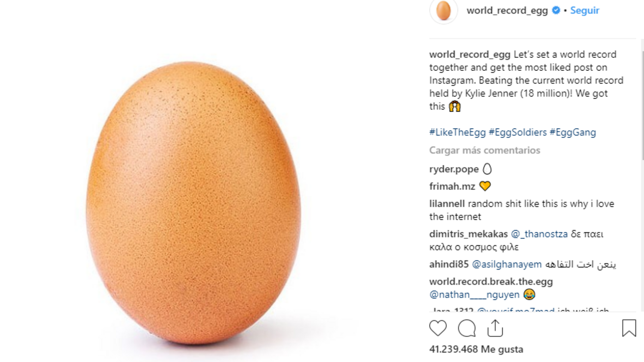Visit world.record.break.the.egg's profile
This screenshot has width=644, height=362.
pos(491,282)
